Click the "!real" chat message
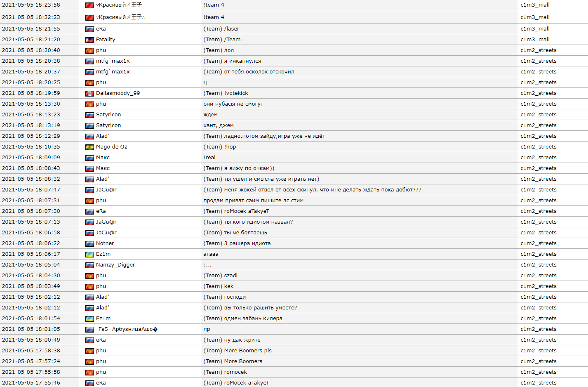This screenshot has height=387, width=588. click(x=209, y=158)
